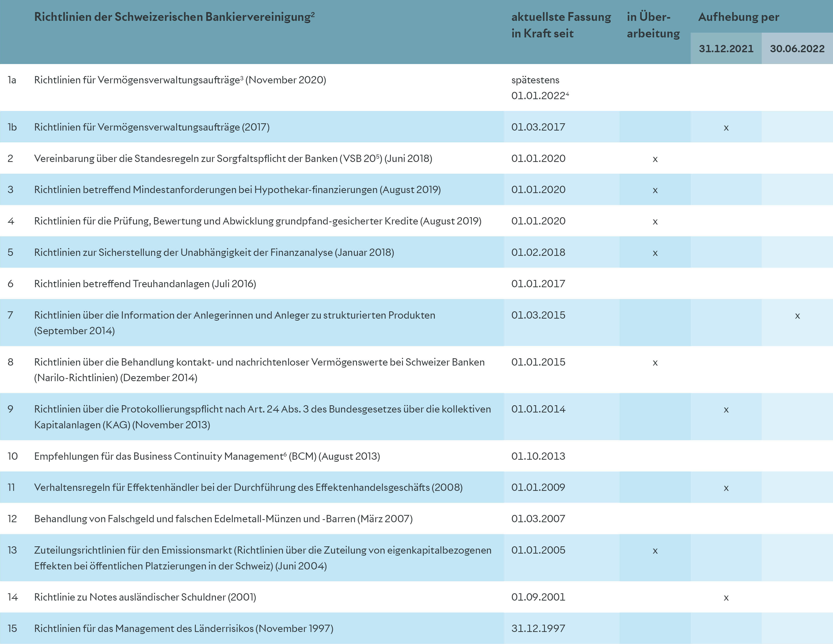Click 'Aufhebung per' header

point(738,17)
